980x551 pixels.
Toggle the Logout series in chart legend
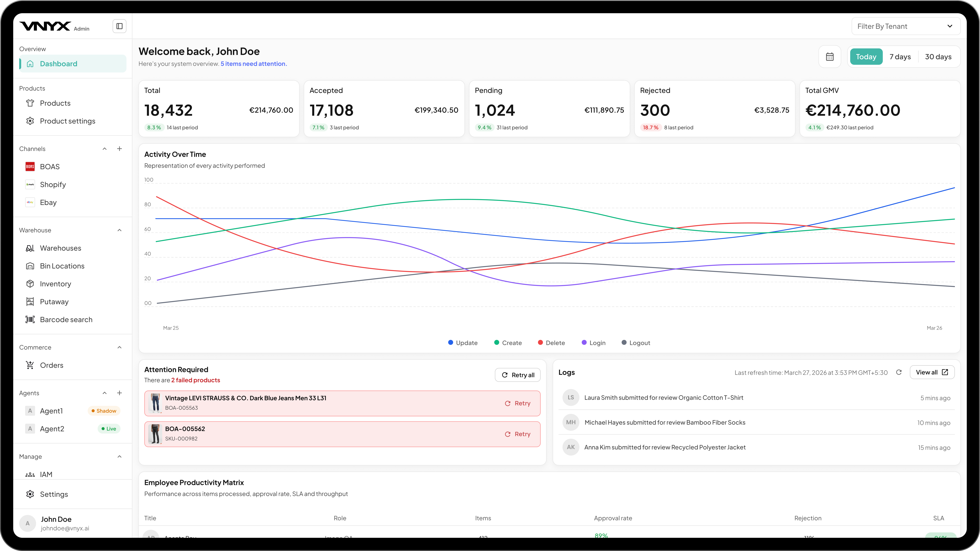(x=636, y=343)
